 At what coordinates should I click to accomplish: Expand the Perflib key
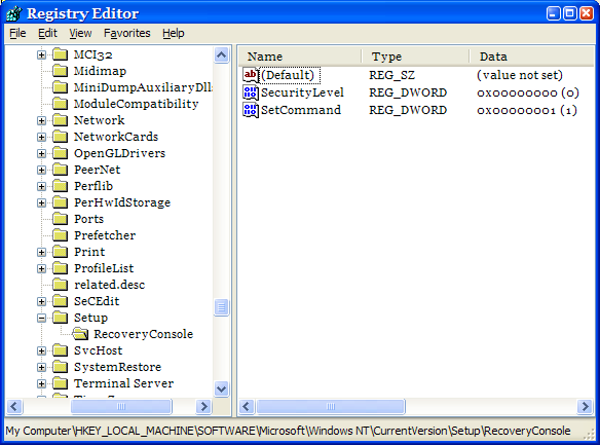point(41,186)
